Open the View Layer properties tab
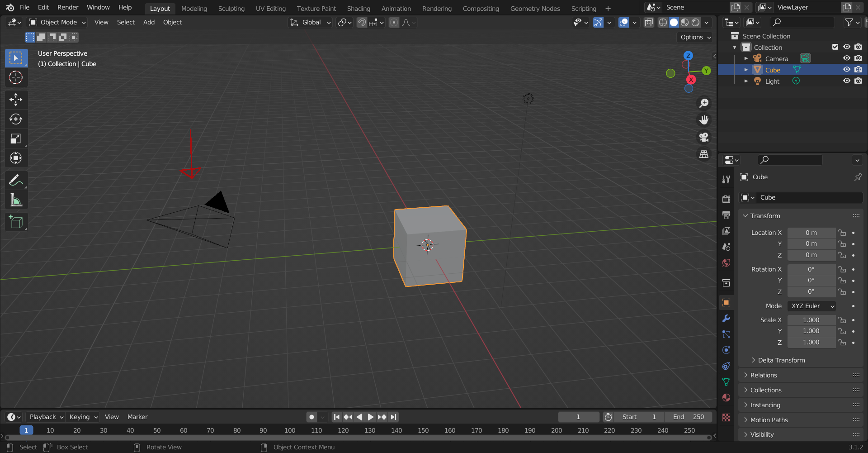 point(726,231)
